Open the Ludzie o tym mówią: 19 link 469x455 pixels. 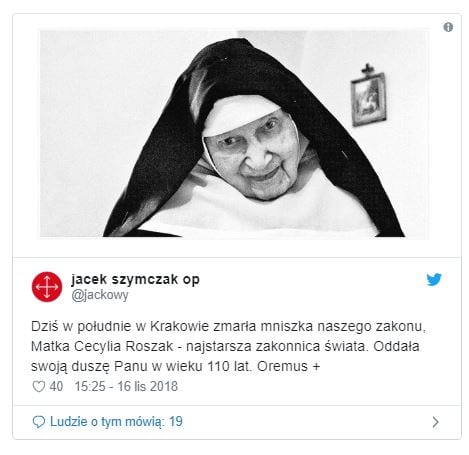[116, 422]
